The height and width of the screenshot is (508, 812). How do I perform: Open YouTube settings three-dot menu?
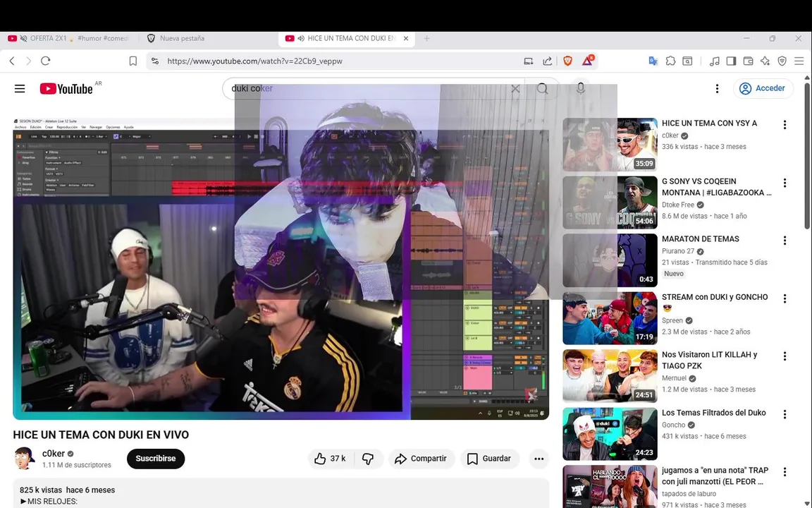(718, 89)
